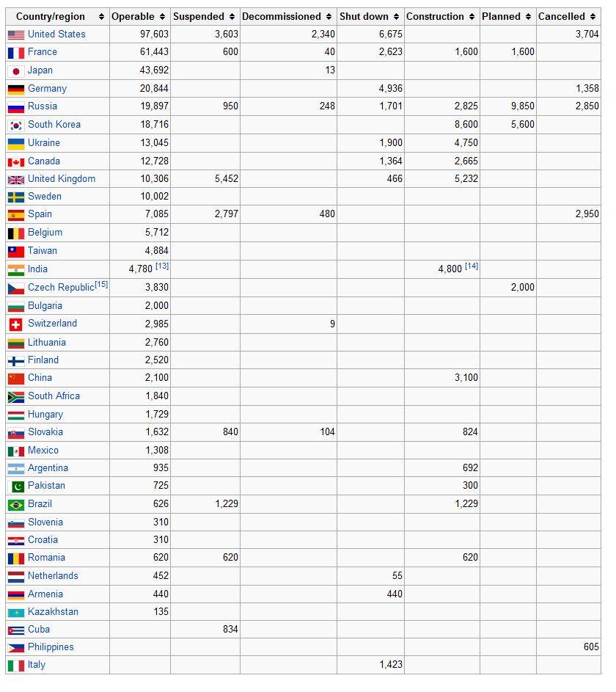Sort table by Construction column
This screenshot has width=616, height=692.
click(472, 17)
